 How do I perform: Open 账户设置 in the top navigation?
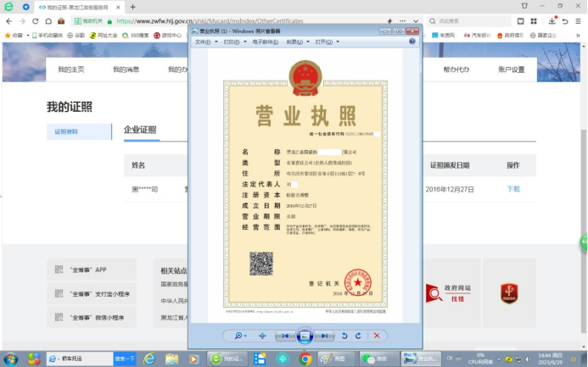click(x=511, y=70)
